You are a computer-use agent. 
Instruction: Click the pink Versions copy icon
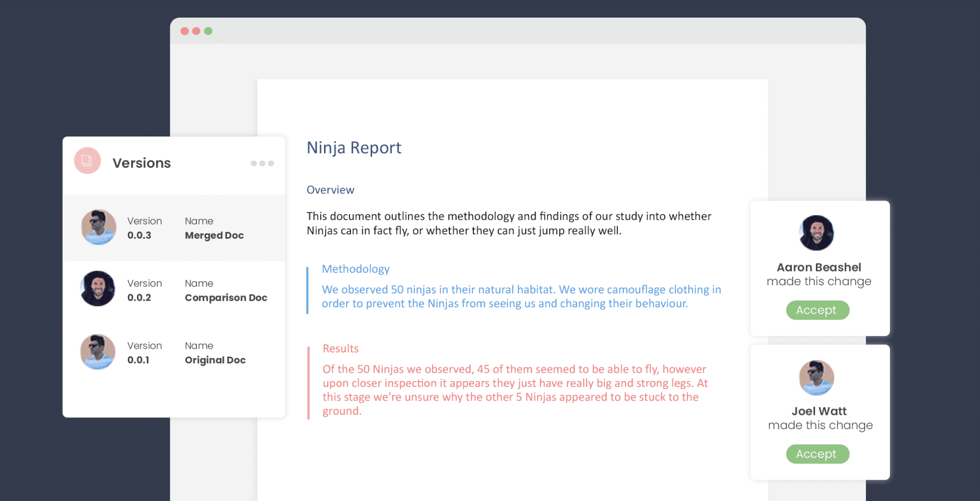tap(87, 160)
